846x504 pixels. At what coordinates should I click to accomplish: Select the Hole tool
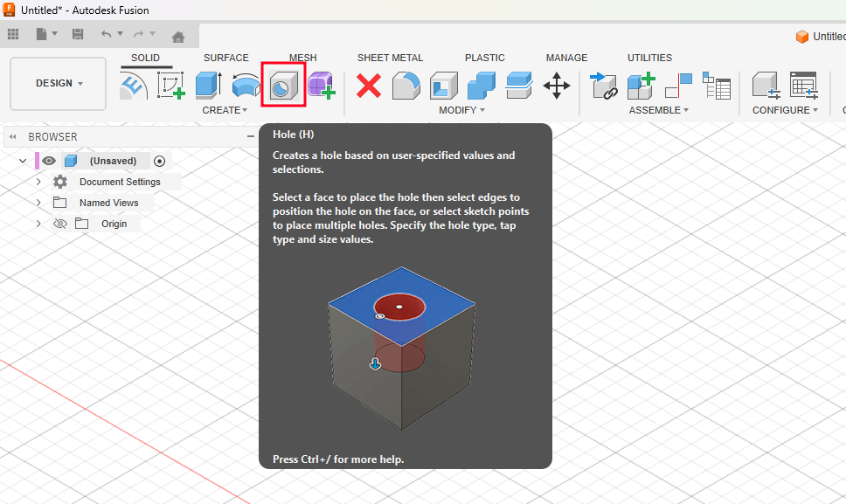pyautogui.click(x=284, y=86)
